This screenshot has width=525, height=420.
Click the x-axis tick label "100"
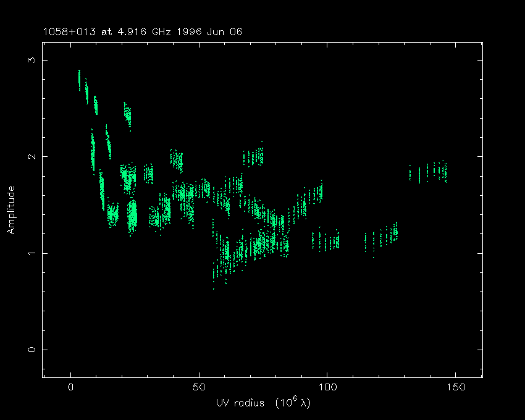pos(327,387)
